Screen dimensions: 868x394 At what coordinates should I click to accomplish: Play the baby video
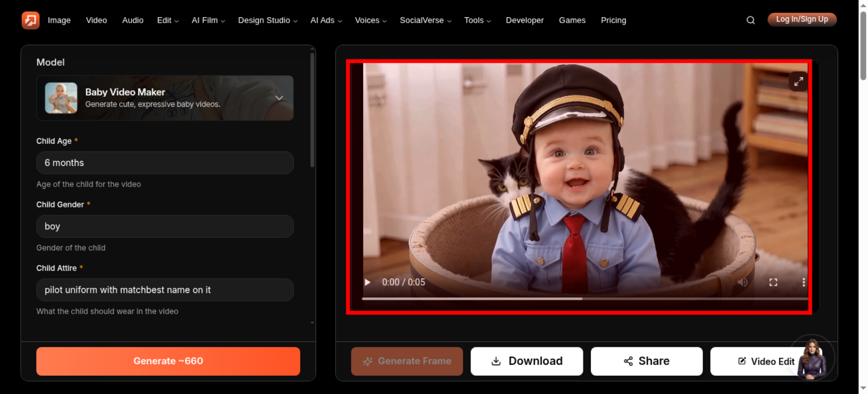click(x=368, y=282)
